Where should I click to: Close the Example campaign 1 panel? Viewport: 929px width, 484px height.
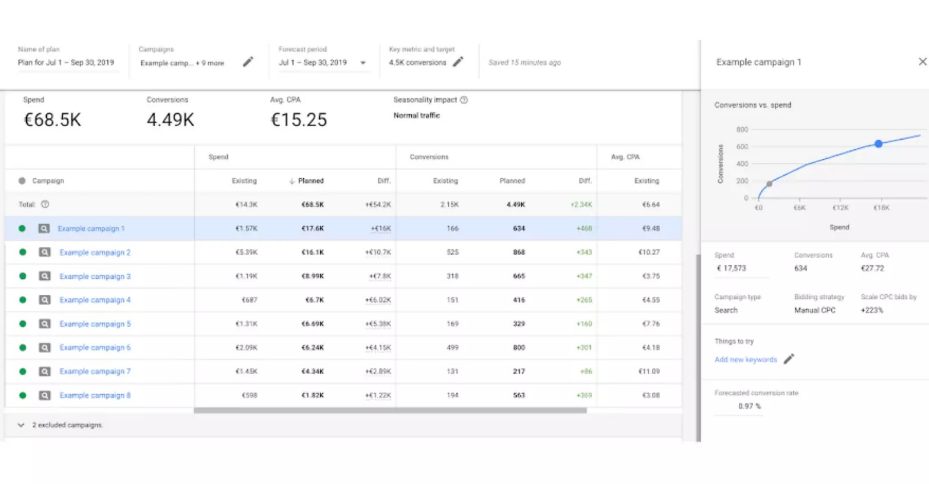[922, 62]
